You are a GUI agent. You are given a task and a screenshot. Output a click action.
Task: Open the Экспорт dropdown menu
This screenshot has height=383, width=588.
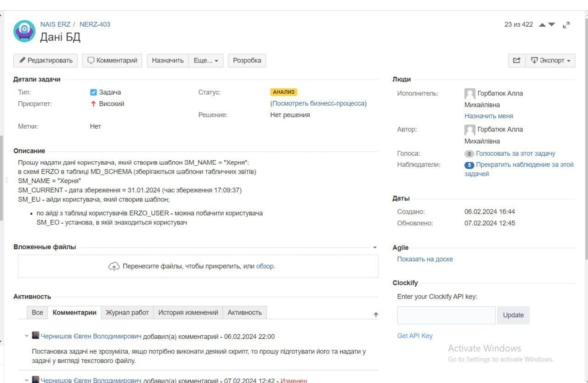click(550, 60)
